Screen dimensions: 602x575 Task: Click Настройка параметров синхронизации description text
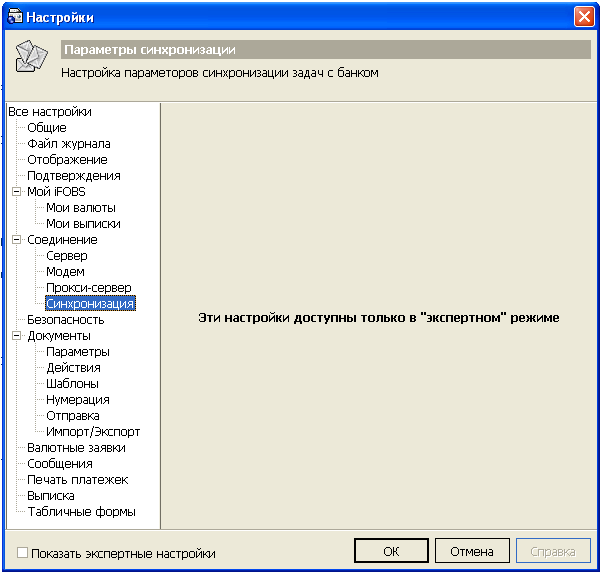pos(220,73)
